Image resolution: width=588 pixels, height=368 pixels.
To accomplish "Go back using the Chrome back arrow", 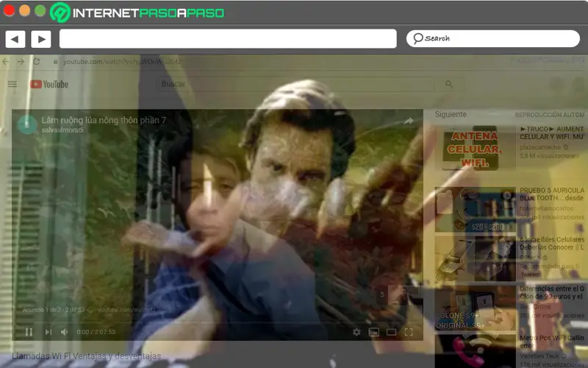I will pyautogui.click(x=6, y=62).
